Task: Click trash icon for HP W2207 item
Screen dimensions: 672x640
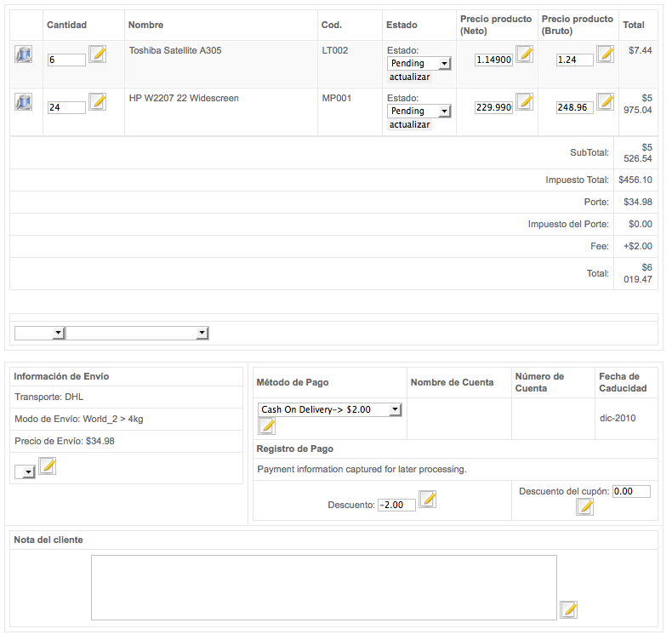Action: 24,102
